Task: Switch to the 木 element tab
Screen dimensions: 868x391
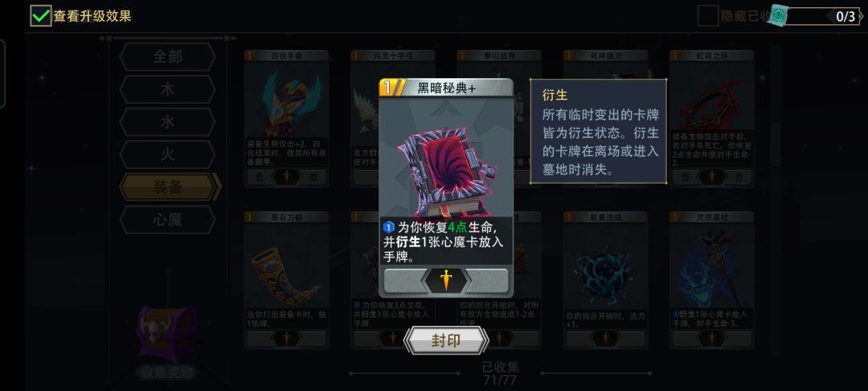Action: (x=167, y=90)
